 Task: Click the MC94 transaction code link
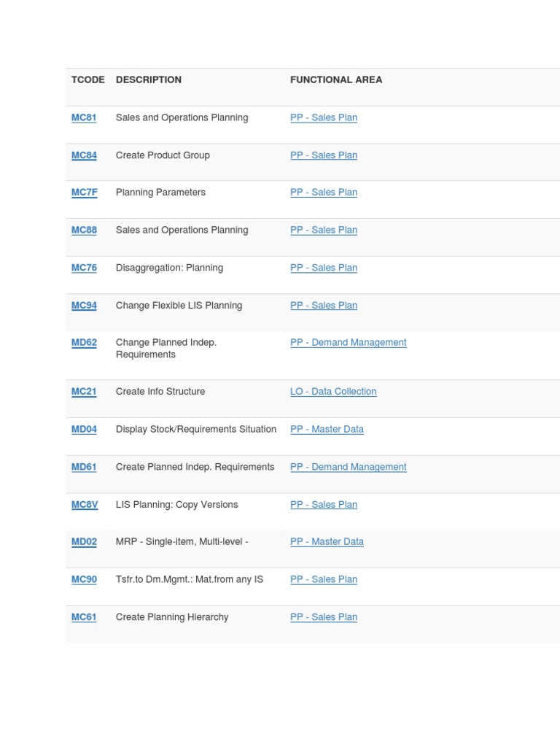(84, 306)
